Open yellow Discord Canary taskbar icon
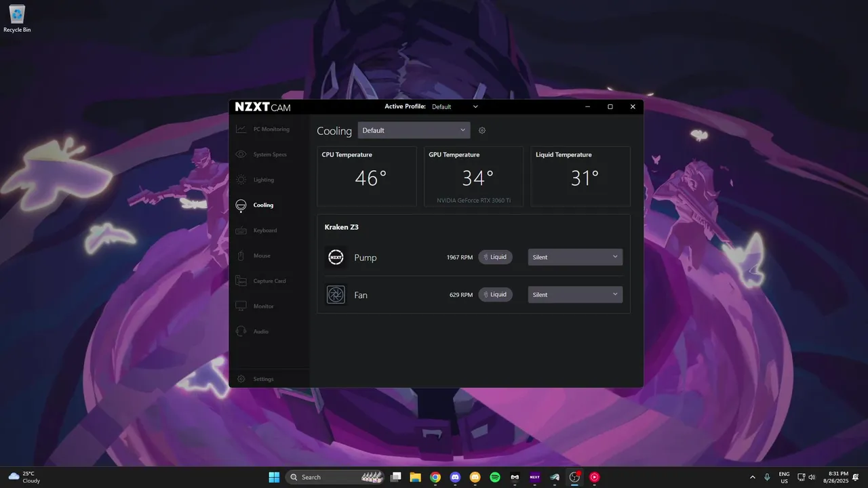The width and height of the screenshot is (868, 488). tap(475, 477)
